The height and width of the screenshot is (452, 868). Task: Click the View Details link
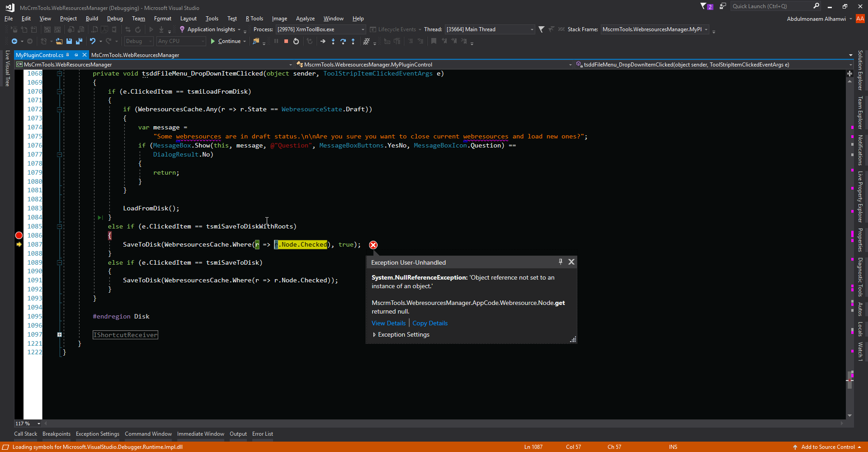click(x=388, y=323)
